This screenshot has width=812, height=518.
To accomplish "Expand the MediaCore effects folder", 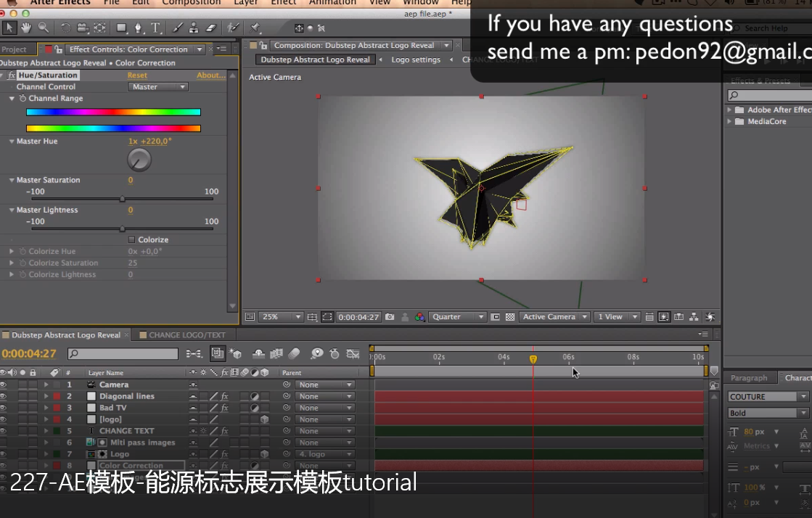I will point(729,121).
